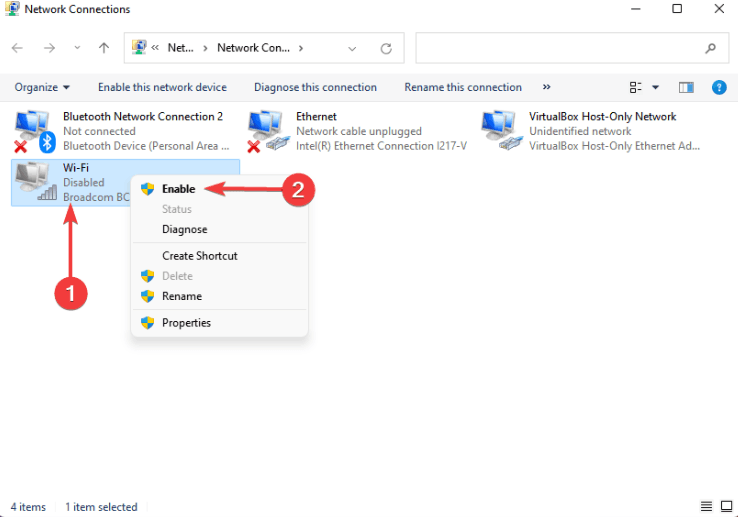Switch to details view in status bar

[x=706, y=506]
